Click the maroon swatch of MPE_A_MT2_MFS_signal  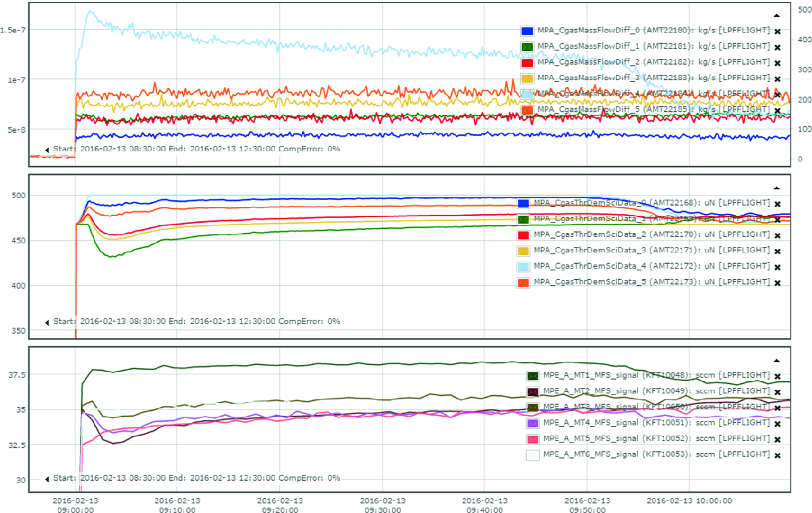pos(533,392)
